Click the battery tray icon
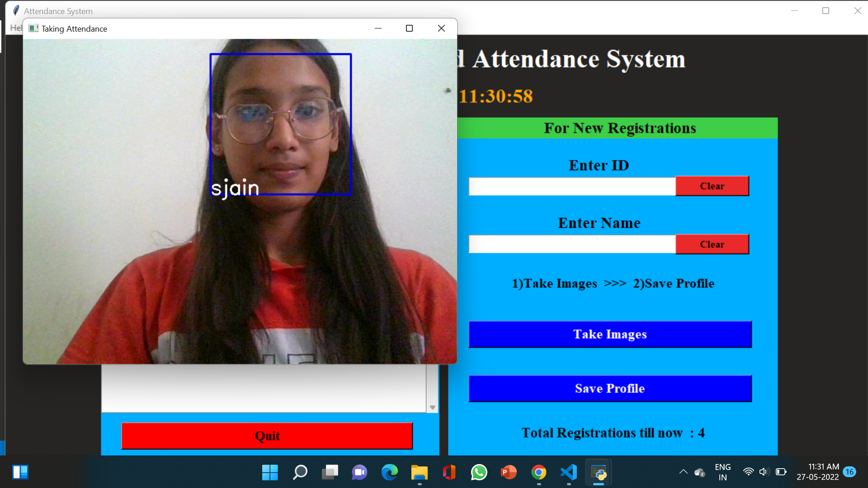The height and width of the screenshot is (488, 868). 781,472
